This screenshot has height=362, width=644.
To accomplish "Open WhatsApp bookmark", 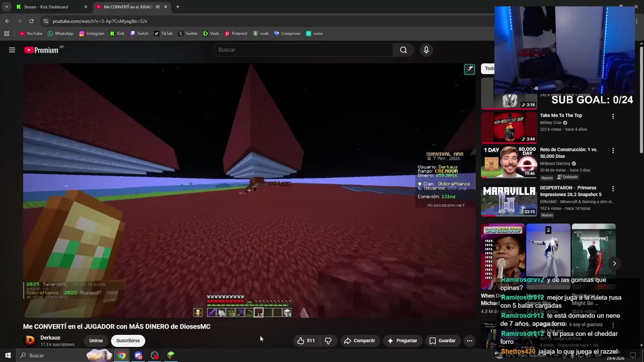I will (60, 34).
